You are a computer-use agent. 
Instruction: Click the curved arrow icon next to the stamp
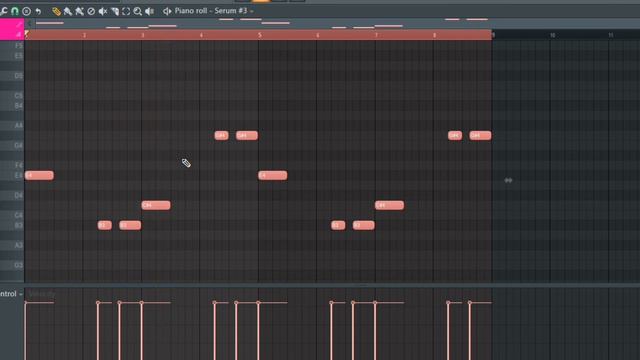pos(38,11)
